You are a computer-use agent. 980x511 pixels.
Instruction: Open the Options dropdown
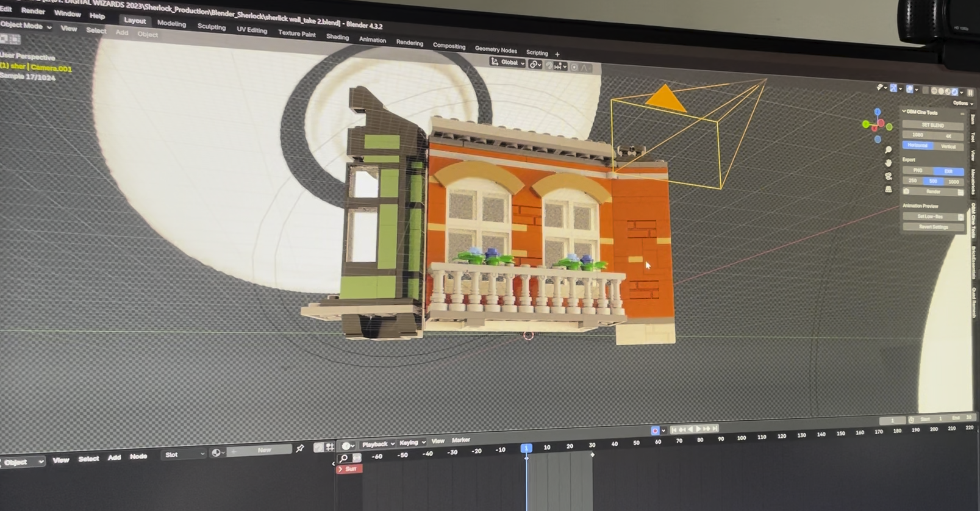pos(963,104)
